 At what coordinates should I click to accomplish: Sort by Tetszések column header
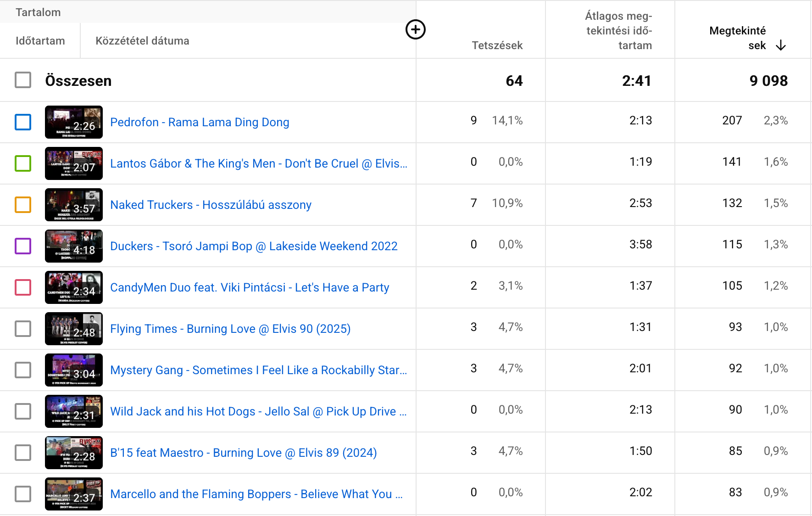coord(497,45)
